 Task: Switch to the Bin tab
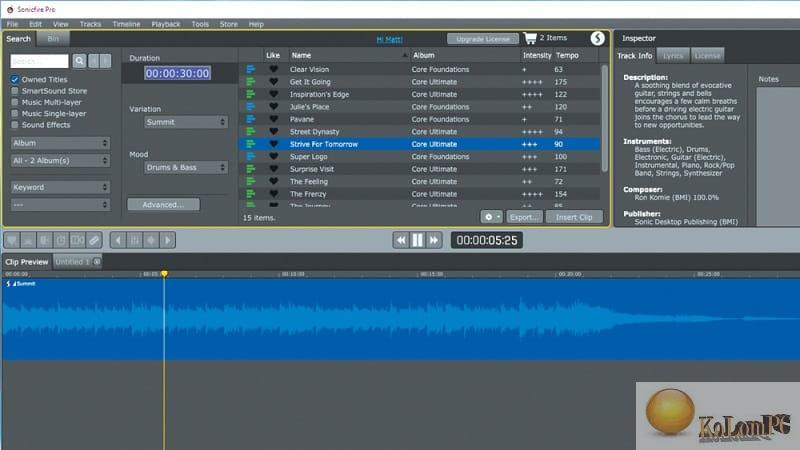(53, 39)
